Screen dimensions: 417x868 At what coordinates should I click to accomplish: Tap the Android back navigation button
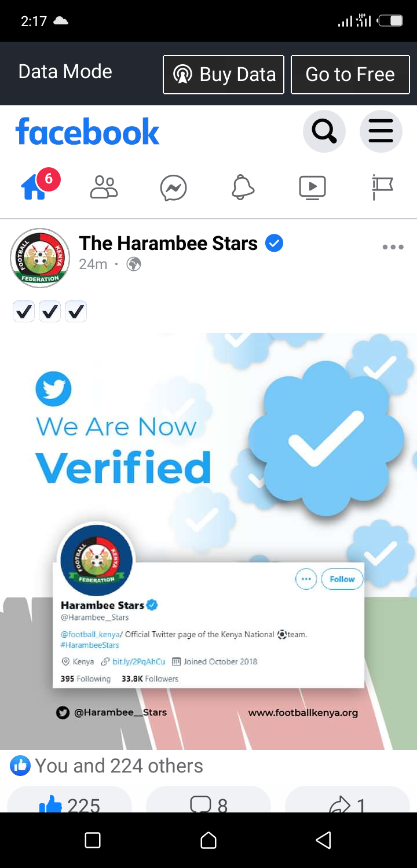coord(324,840)
